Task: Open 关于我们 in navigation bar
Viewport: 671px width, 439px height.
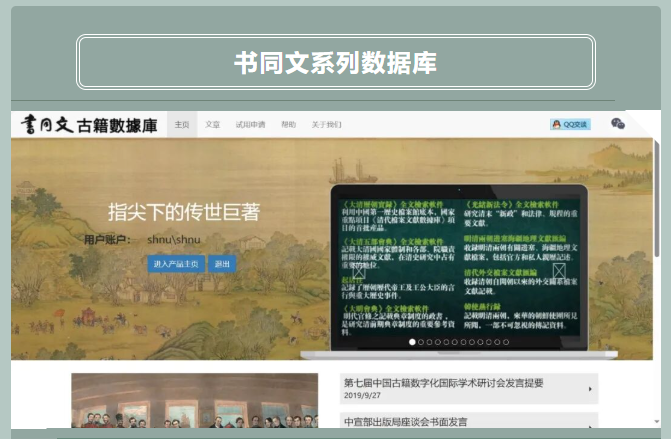Action: 326,125
